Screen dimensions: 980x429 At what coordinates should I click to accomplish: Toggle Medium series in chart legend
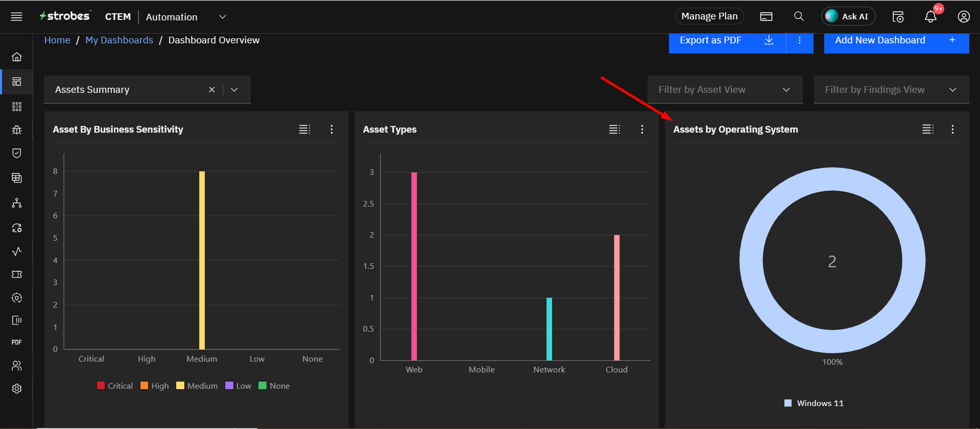[x=197, y=386]
